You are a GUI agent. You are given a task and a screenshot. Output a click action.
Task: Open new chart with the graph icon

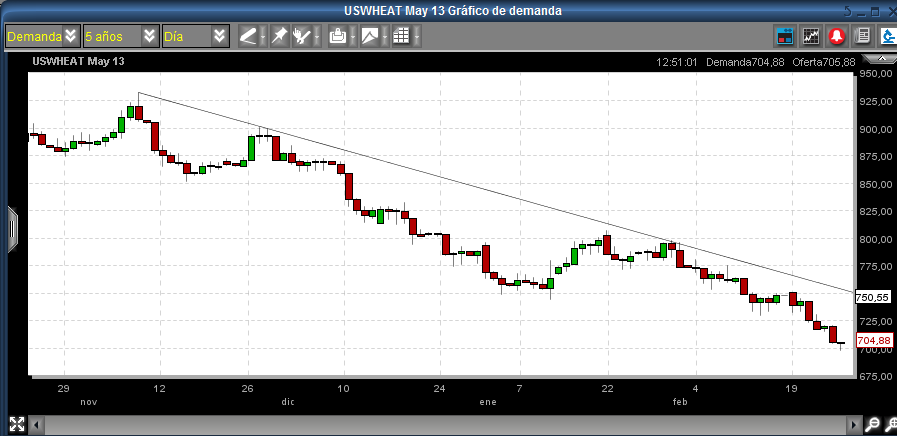click(811, 37)
